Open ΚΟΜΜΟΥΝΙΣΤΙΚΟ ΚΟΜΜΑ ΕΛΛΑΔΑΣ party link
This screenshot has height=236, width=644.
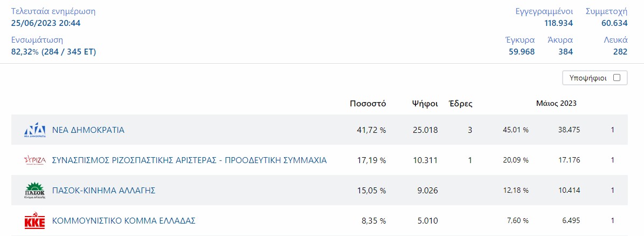(x=123, y=220)
